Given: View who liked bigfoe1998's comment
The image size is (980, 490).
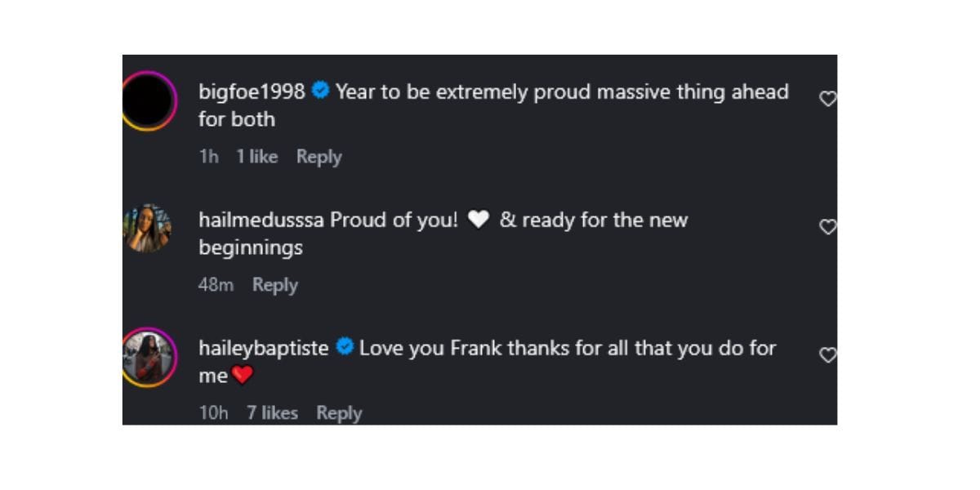Looking at the screenshot, I should click(257, 156).
